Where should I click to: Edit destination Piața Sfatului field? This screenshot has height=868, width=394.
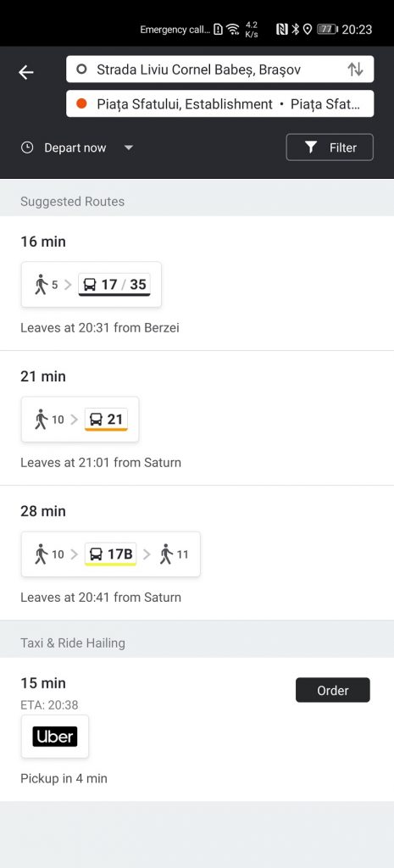(x=219, y=103)
